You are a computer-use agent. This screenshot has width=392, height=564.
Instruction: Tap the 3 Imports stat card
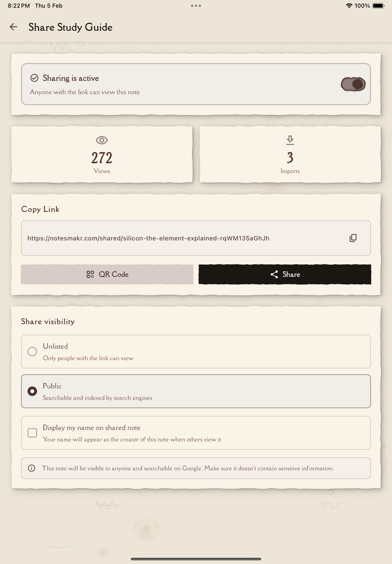pos(290,154)
